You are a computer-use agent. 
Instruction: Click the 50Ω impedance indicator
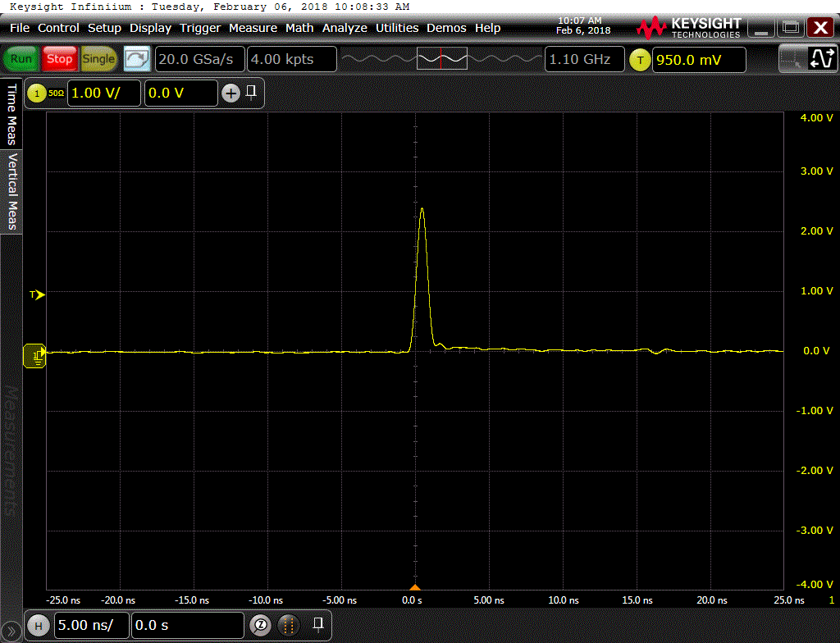[57, 93]
